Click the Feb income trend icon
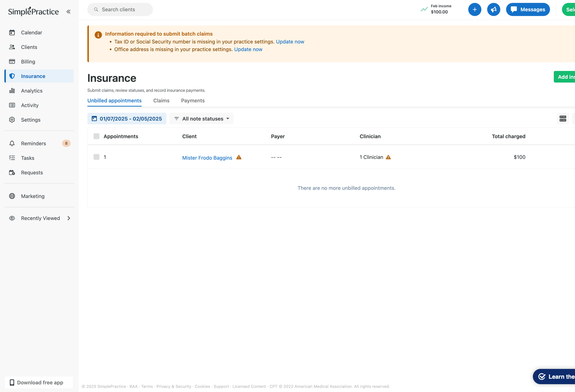The width and height of the screenshot is (575, 392). tap(424, 9)
